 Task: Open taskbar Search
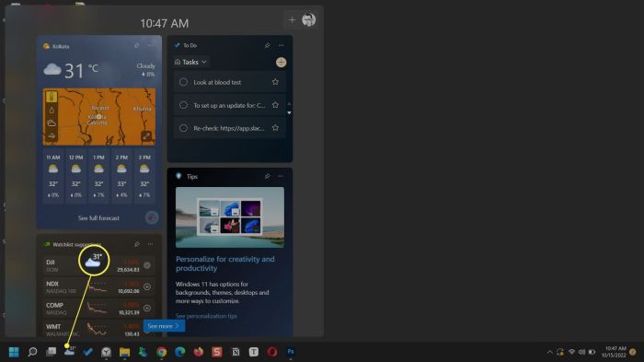[32, 352]
